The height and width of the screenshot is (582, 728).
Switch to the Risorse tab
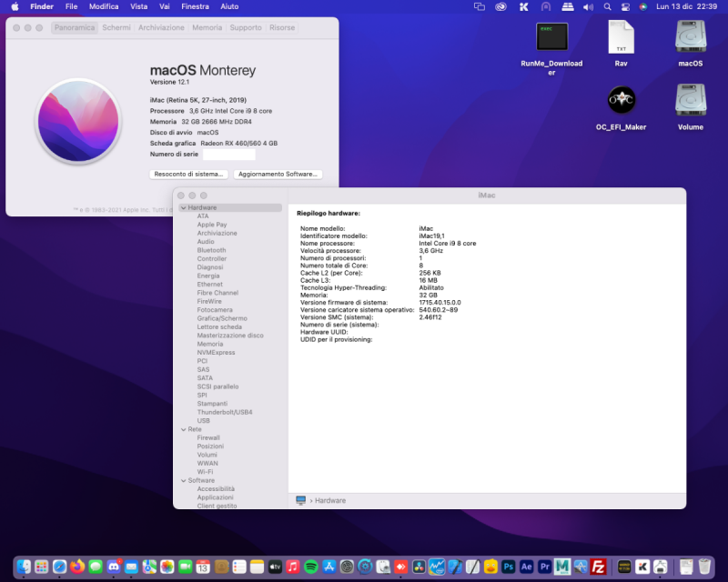282,28
